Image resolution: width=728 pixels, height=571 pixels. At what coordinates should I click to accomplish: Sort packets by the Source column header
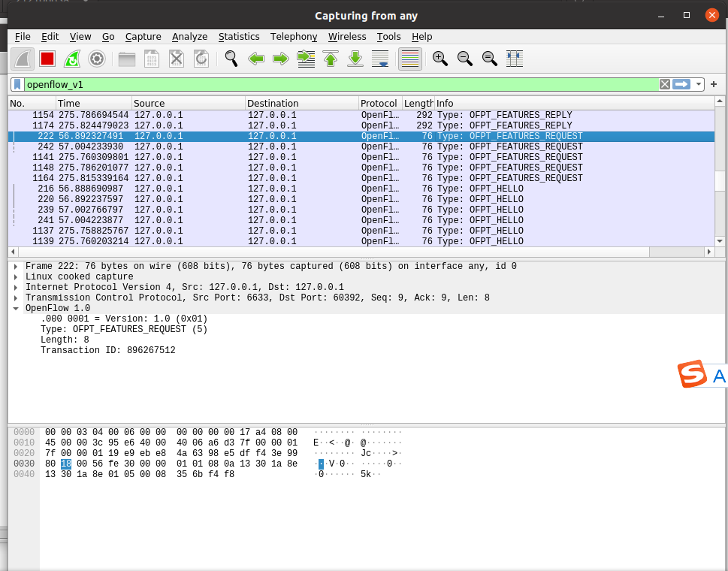coord(189,104)
